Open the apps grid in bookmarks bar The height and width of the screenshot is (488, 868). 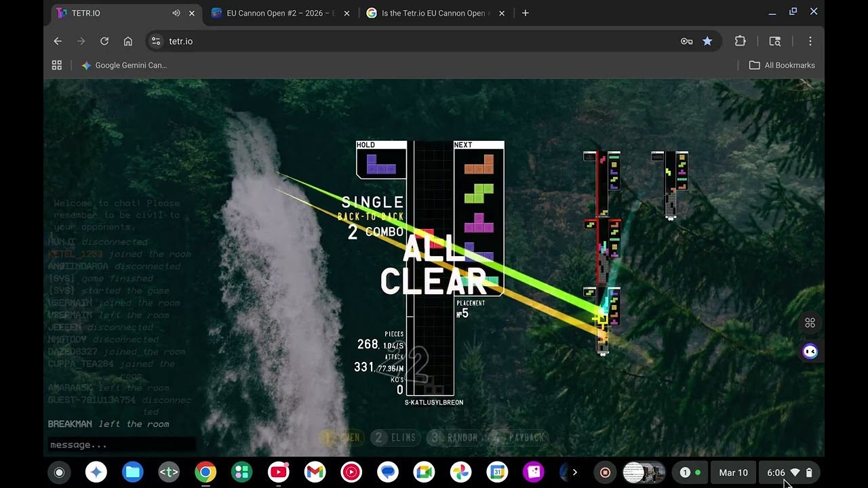point(57,65)
